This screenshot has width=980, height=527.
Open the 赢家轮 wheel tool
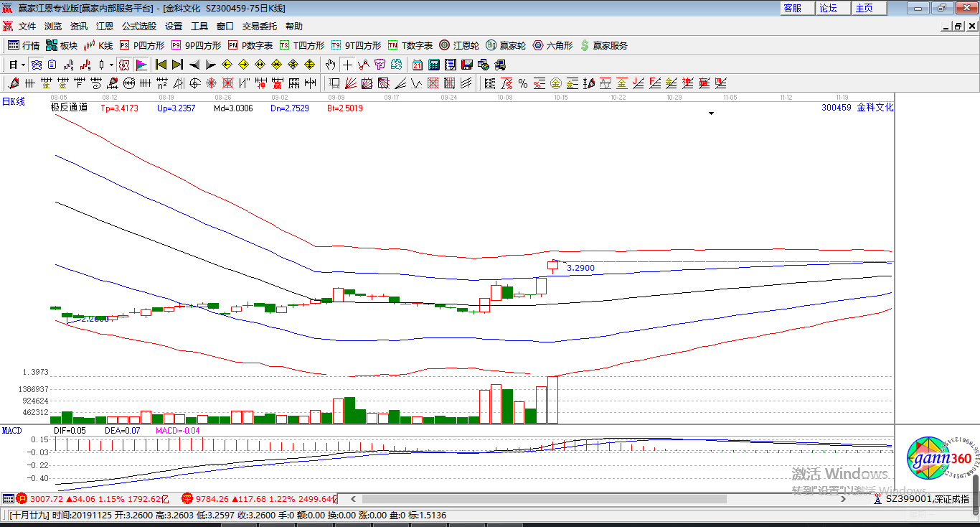point(506,45)
